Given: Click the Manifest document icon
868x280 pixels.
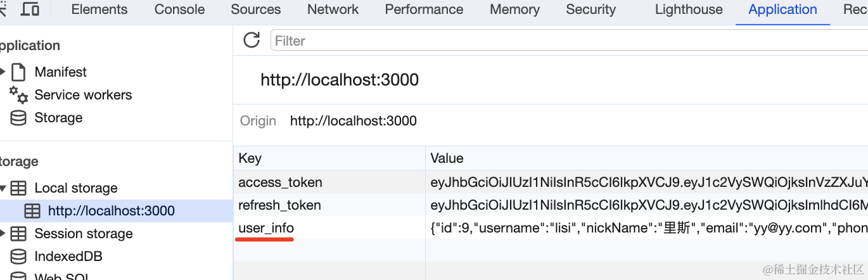Looking at the screenshot, I should coord(19,72).
